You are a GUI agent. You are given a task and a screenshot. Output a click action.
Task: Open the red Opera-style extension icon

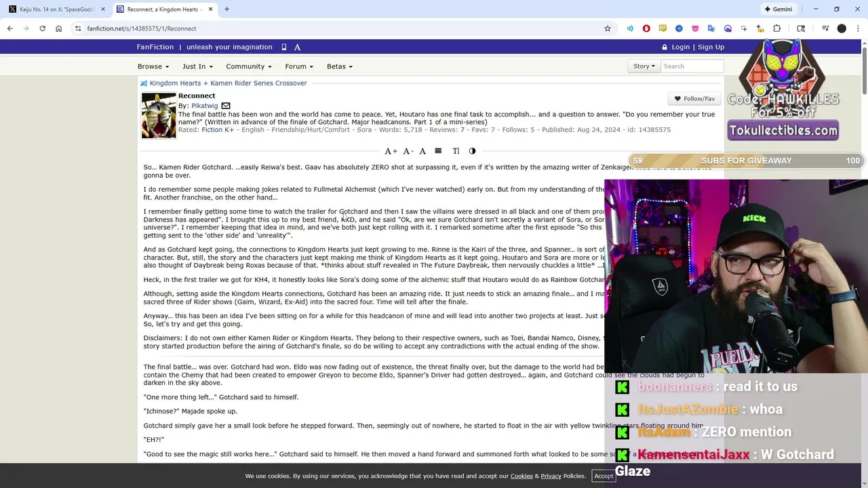point(646,28)
